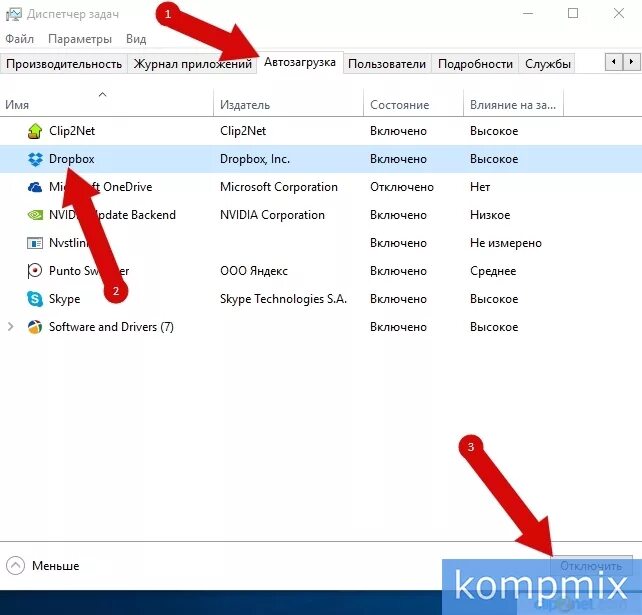This screenshot has height=615, width=642.
Task: Click the Низкое impact value
Action: tap(490, 215)
